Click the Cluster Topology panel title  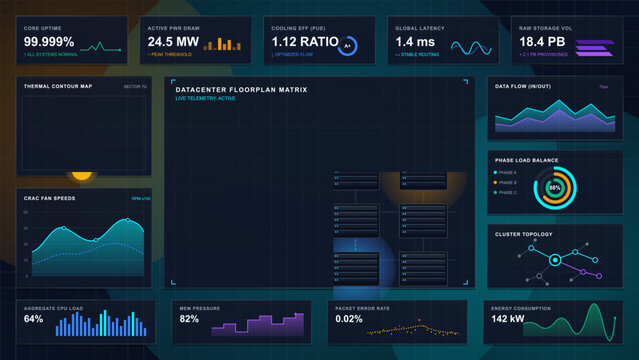coord(524,234)
